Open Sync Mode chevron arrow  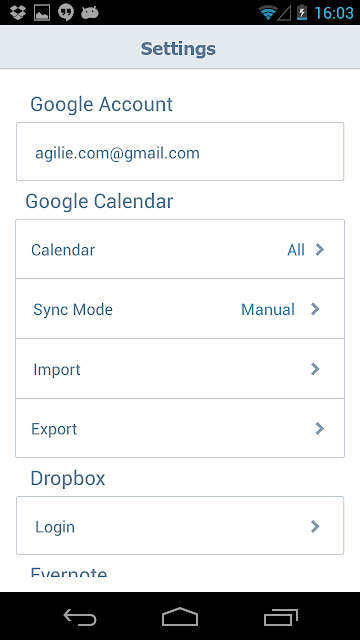[315, 309]
